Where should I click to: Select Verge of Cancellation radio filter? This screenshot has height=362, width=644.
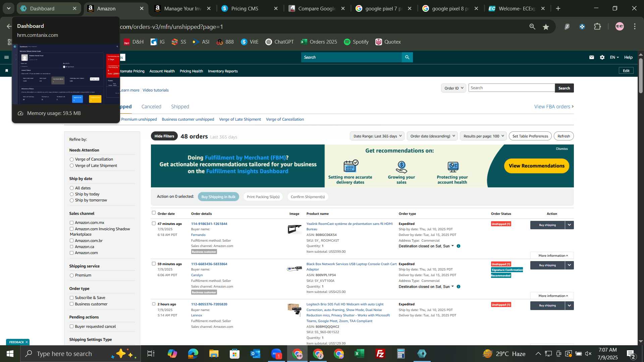pos(71,160)
